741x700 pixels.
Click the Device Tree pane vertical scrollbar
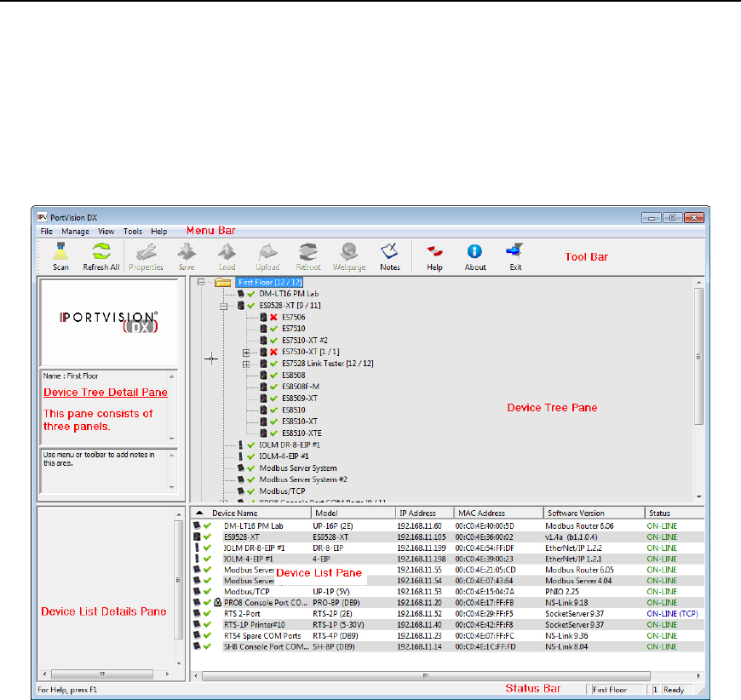pos(699,389)
